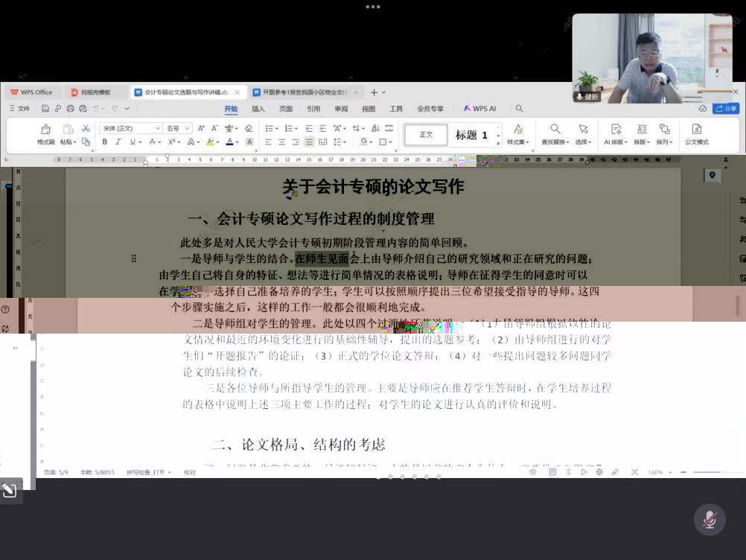The width and height of the screenshot is (746, 560).
Task: Apply the 标题 1 heading style
Action: click(x=472, y=135)
